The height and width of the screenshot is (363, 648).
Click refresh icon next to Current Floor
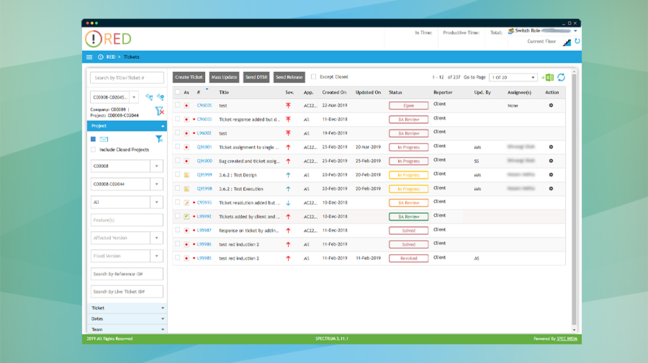point(577,41)
